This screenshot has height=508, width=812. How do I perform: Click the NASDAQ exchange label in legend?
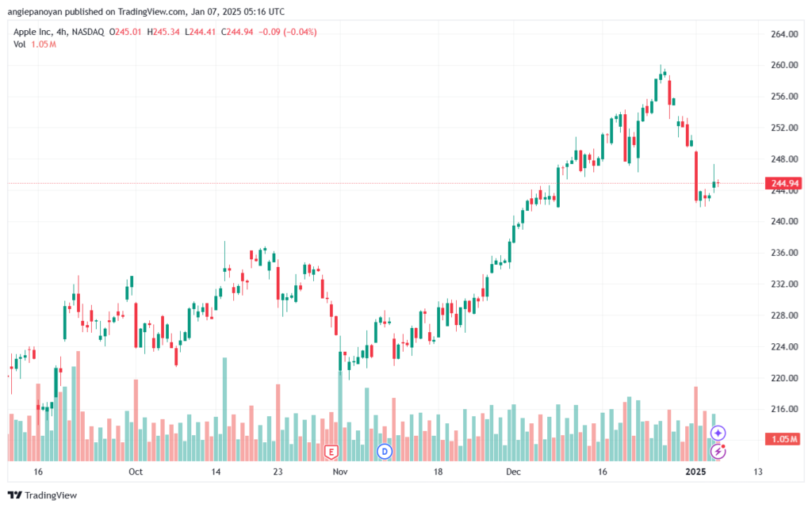[88, 32]
